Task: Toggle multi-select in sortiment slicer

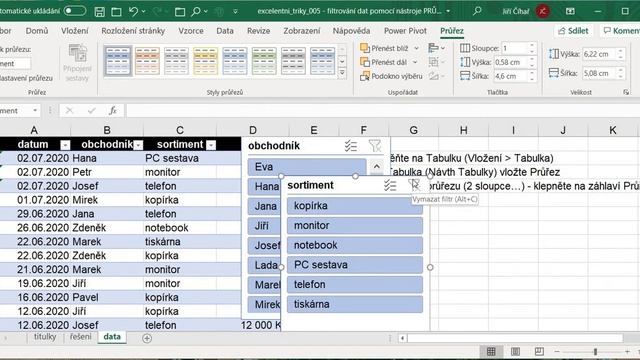Action: [390, 185]
